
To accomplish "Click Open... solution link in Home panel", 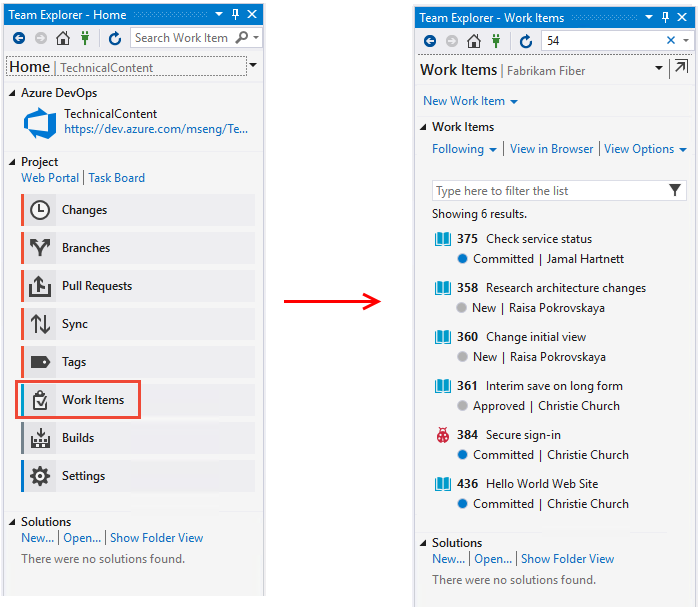I will [82, 538].
